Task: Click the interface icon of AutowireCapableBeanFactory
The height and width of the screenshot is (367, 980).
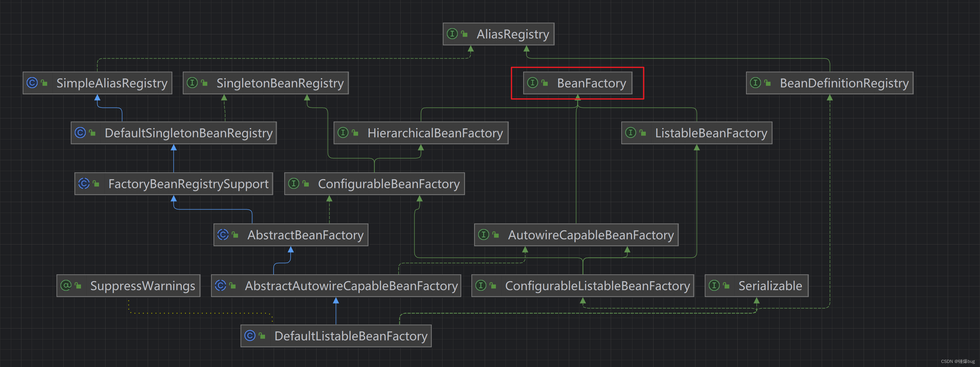Action: click(483, 234)
